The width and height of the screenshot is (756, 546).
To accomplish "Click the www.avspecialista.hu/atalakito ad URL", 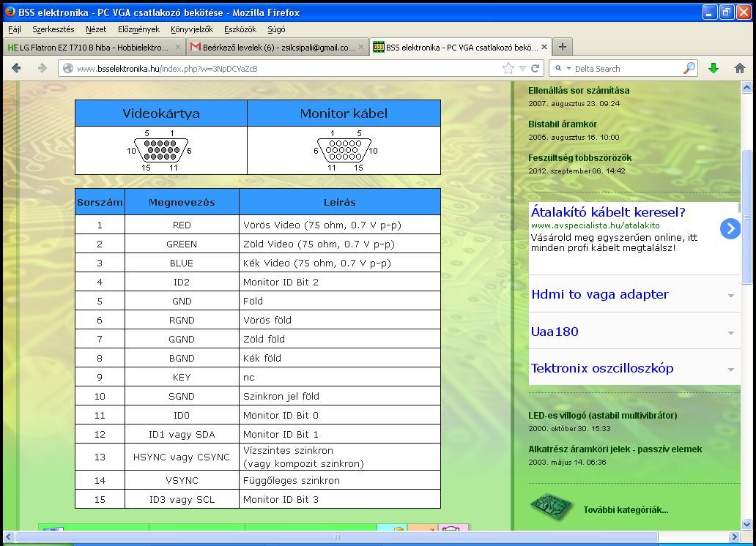I will click(595, 225).
